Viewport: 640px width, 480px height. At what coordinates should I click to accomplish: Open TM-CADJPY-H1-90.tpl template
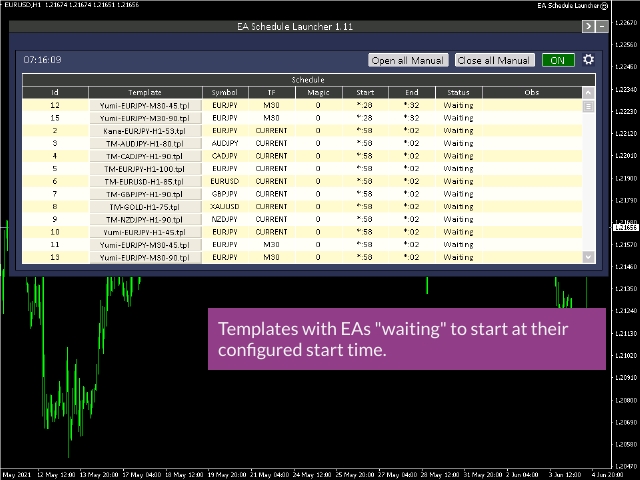[x=145, y=156]
